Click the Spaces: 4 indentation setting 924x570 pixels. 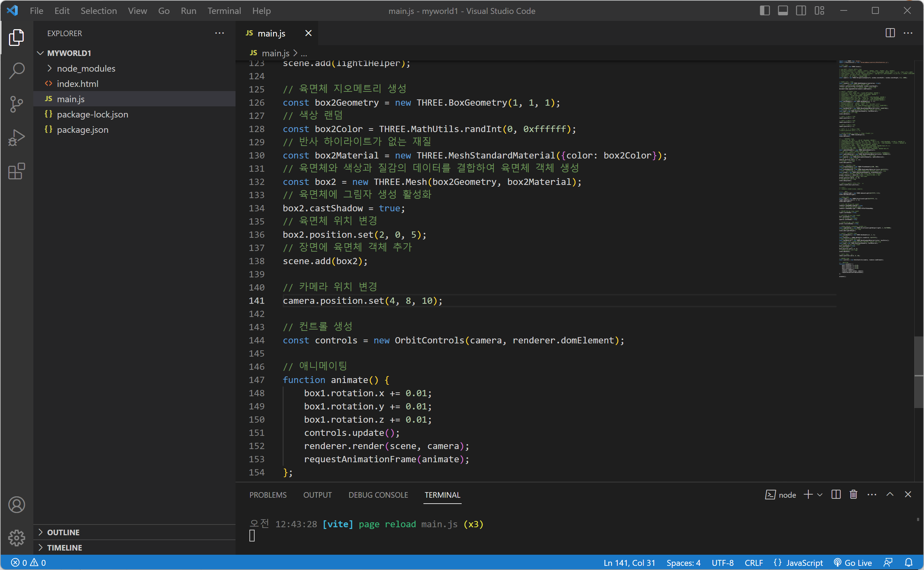click(683, 562)
